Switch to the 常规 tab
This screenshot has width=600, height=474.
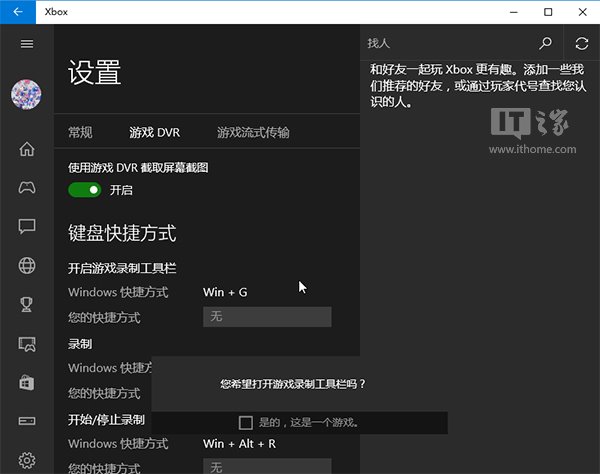coord(80,132)
